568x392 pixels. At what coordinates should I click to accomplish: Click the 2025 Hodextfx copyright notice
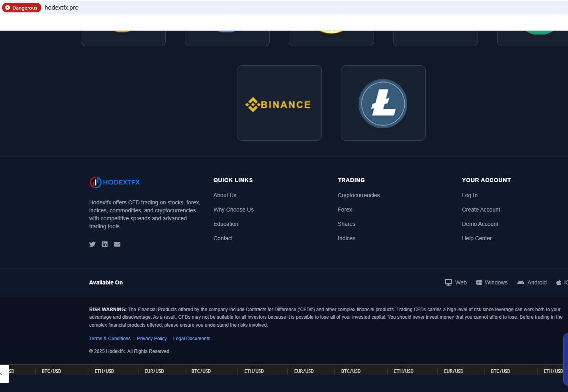pos(130,351)
